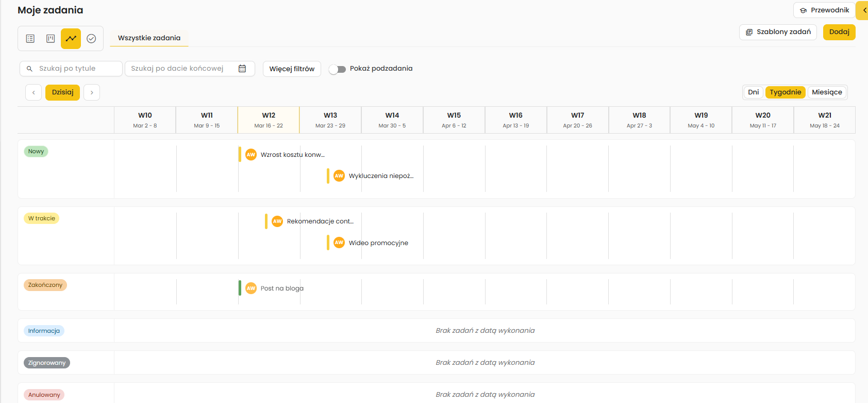Open the Post na bloga task marker
The width and height of the screenshot is (868, 403).
[281, 288]
